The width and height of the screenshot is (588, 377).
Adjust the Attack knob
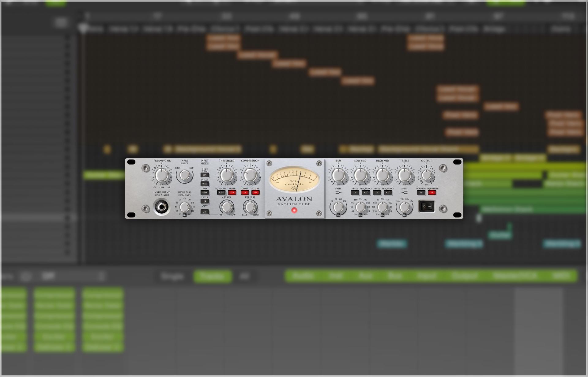[x=227, y=207]
